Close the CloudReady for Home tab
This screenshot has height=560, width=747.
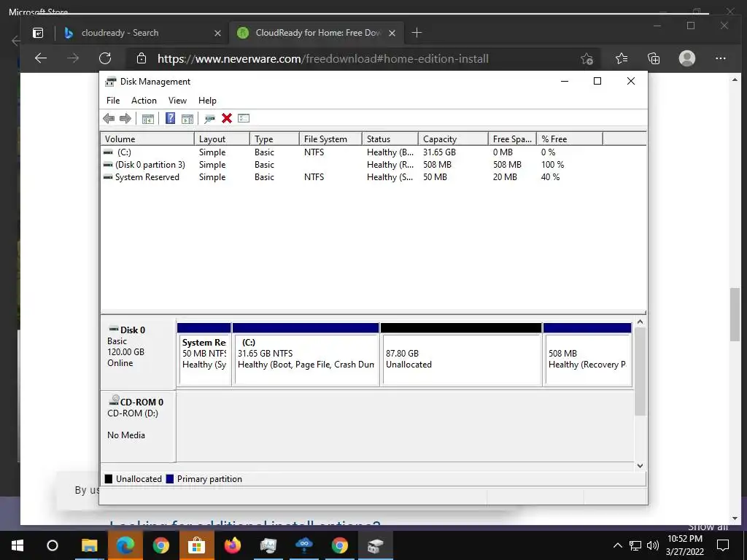pyautogui.click(x=392, y=33)
